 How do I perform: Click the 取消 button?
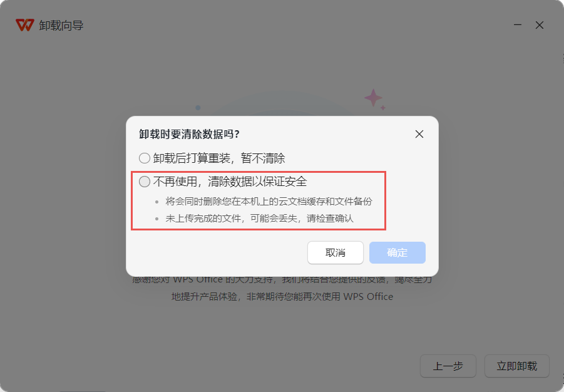pos(336,253)
